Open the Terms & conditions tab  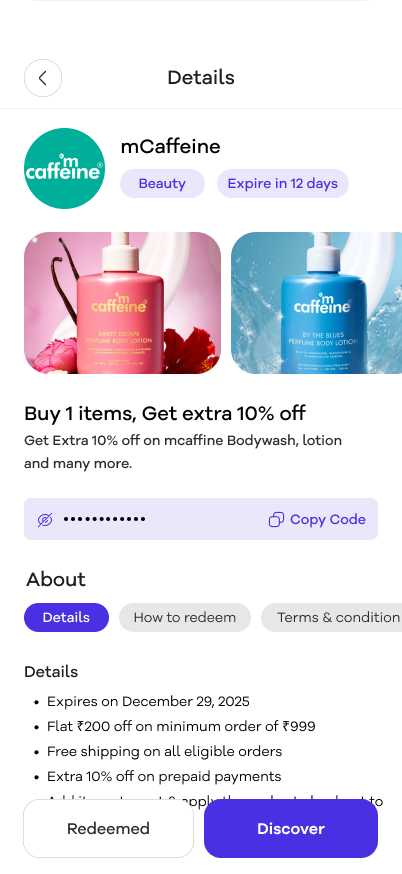(x=331, y=618)
